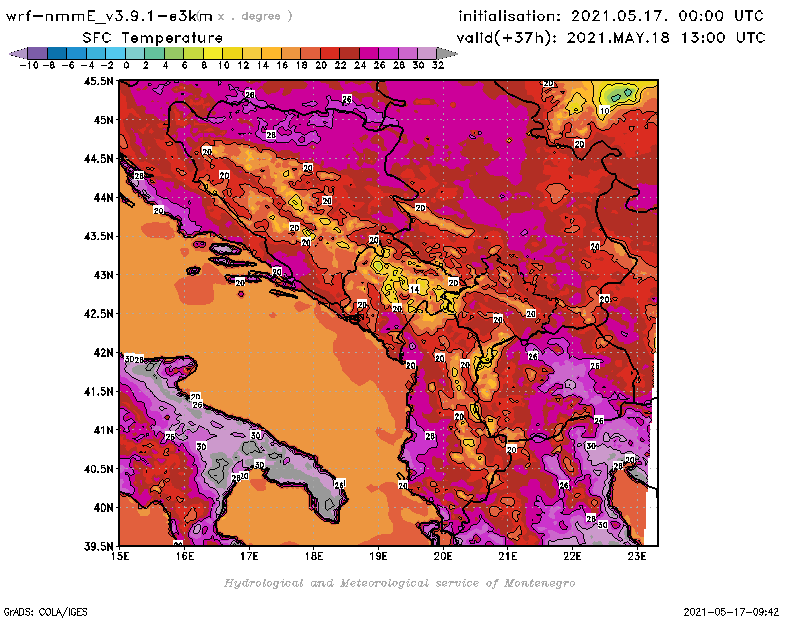Click the longitude label '19E'
800x618 pixels.
click(x=378, y=556)
